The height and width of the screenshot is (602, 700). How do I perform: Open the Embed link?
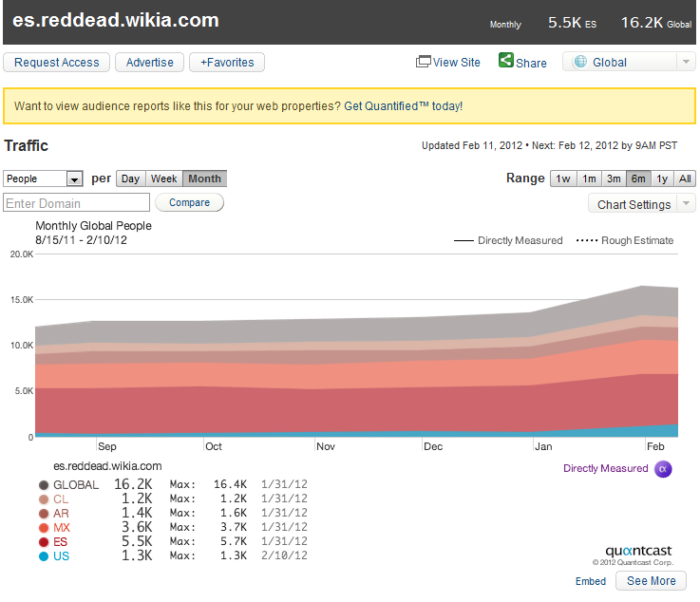pos(590,581)
